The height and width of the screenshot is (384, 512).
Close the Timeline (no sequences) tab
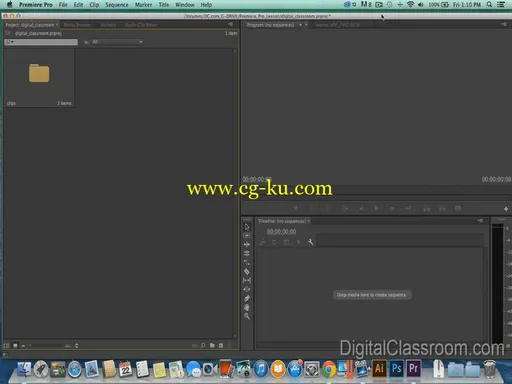(309, 221)
